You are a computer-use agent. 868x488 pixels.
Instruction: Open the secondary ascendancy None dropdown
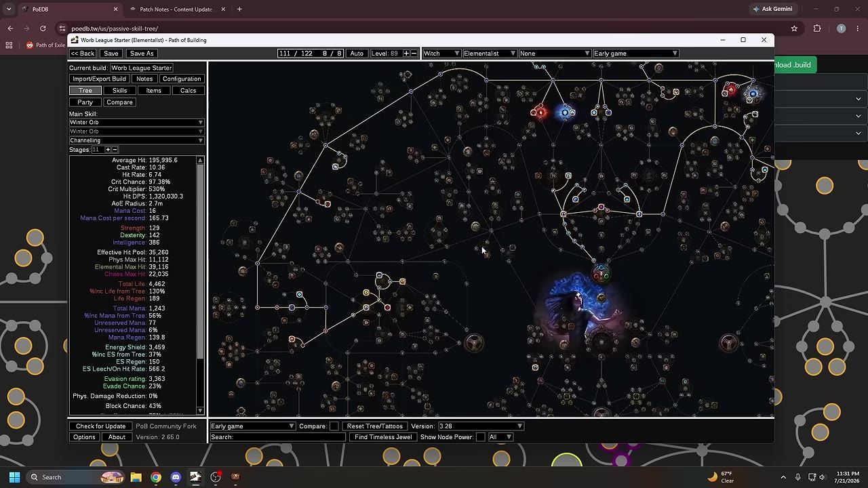click(x=555, y=54)
